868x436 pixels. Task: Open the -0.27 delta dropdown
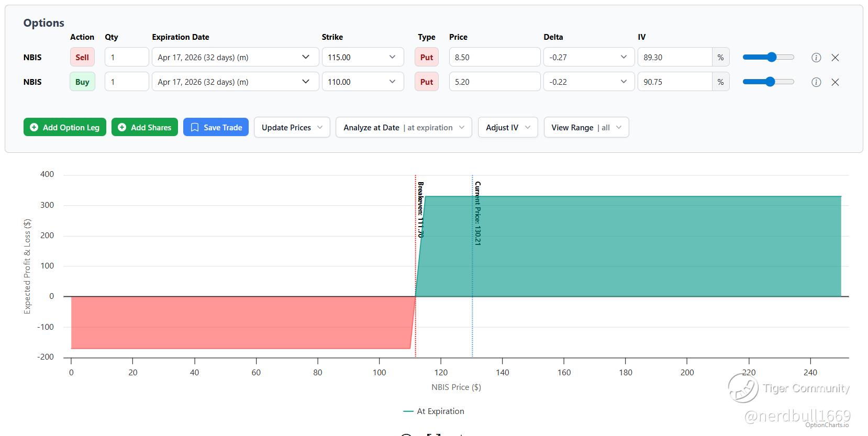589,57
